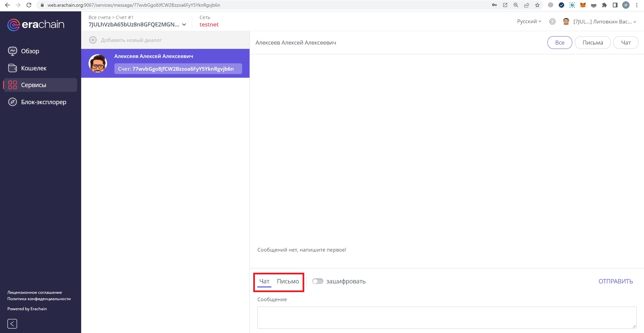Open the Русский language dropdown
This screenshot has height=333, width=644.
click(529, 21)
